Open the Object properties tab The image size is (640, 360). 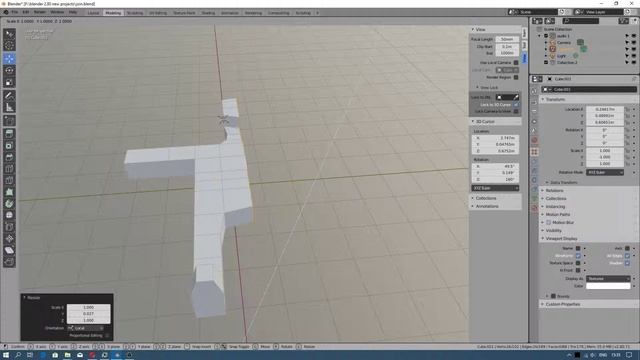point(534,151)
